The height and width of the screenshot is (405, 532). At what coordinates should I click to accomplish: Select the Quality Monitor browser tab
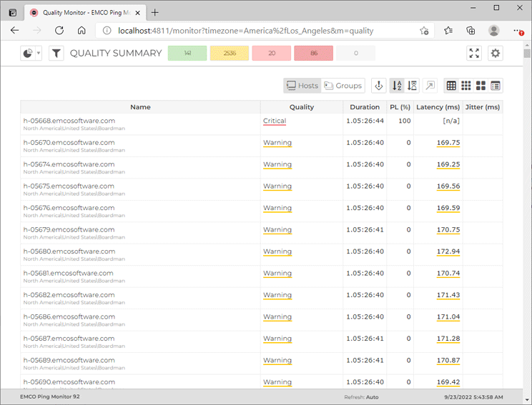pos(82,12)
